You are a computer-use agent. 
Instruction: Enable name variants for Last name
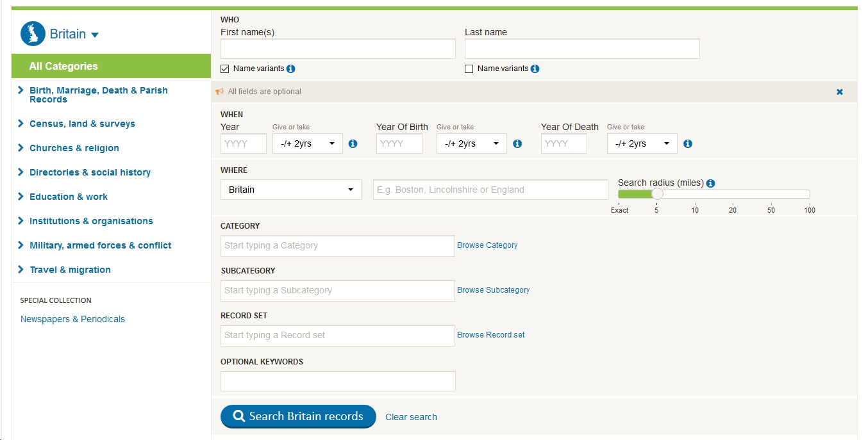(469, 69)
